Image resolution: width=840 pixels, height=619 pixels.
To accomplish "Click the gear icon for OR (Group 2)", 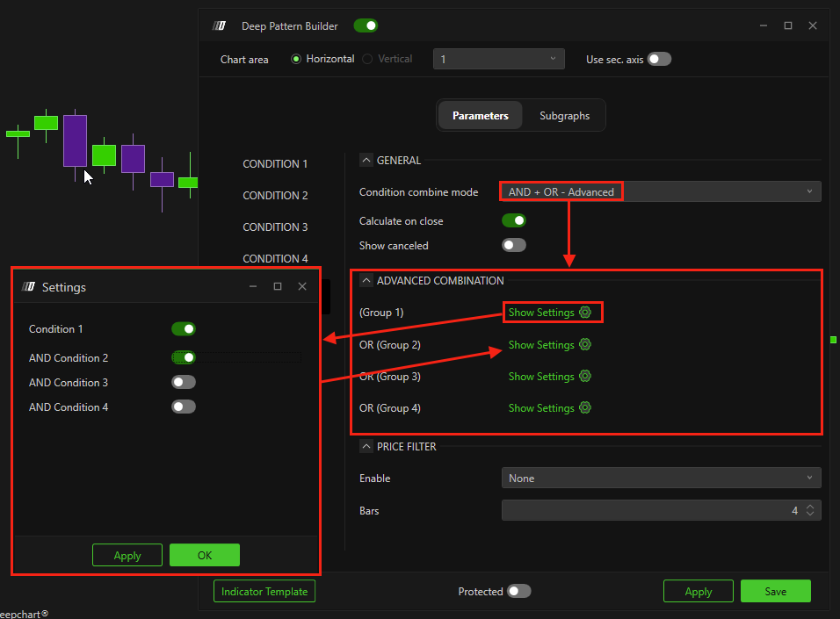I will [x=586, y=345].
